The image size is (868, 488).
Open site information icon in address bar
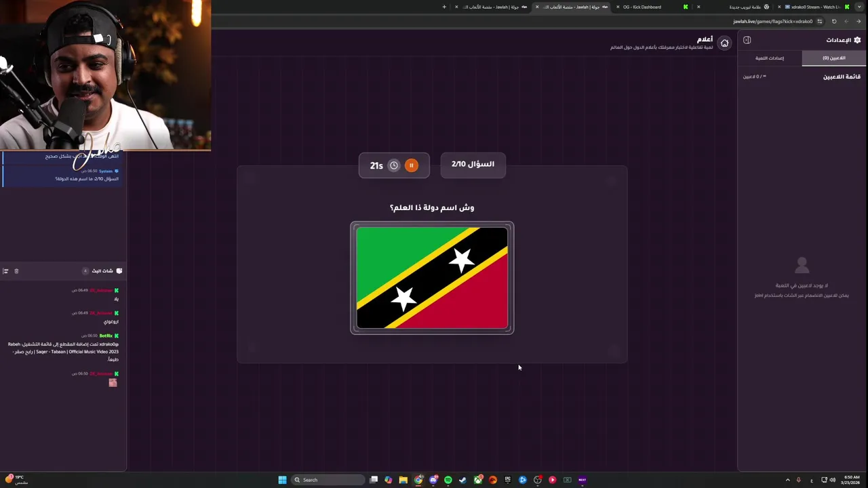[819, 21]
